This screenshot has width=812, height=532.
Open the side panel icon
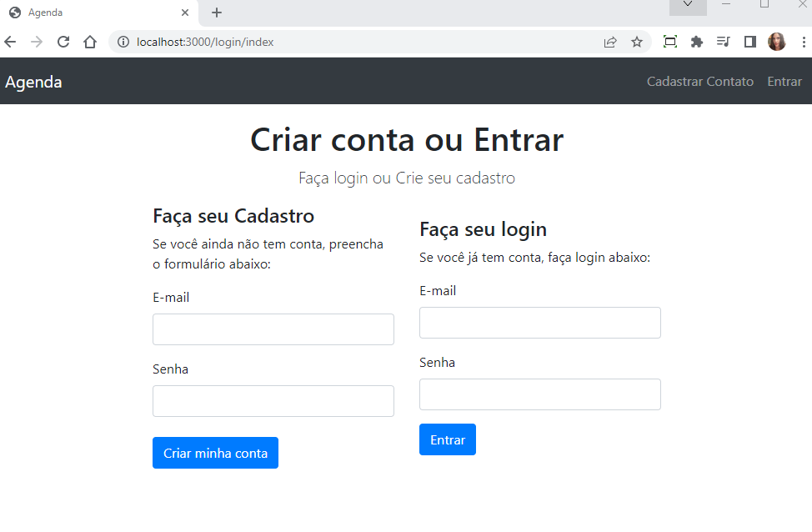(749, 41)
